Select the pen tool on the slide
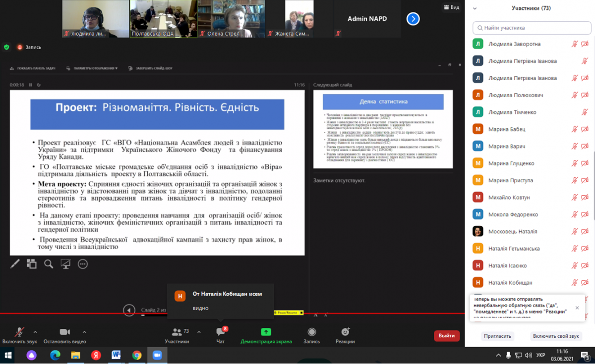The width and height of the screenshot is (595, 364). click(15, 264)
